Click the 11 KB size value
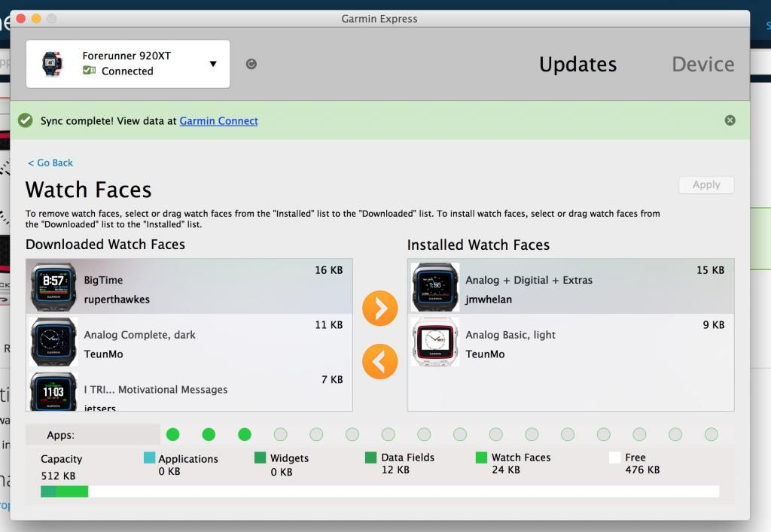The height and width of the screenshot is (532, 771). pyautogui.click(x=329, y=325)
